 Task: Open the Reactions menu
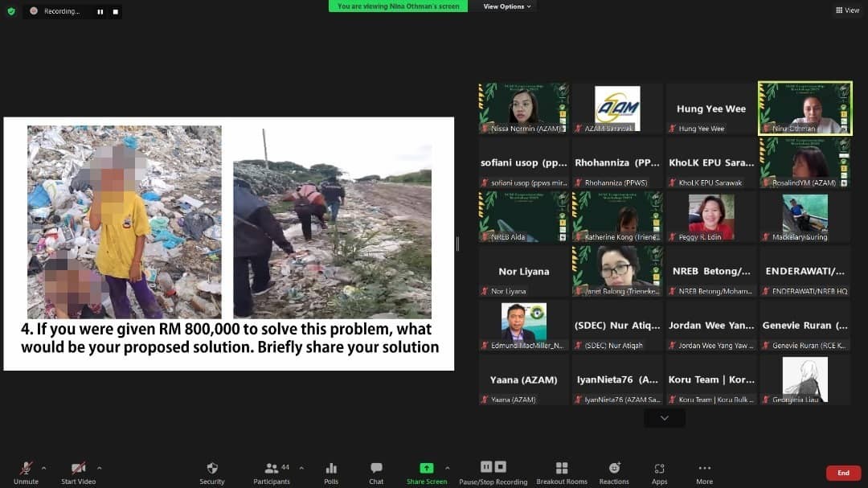[614, 469]
